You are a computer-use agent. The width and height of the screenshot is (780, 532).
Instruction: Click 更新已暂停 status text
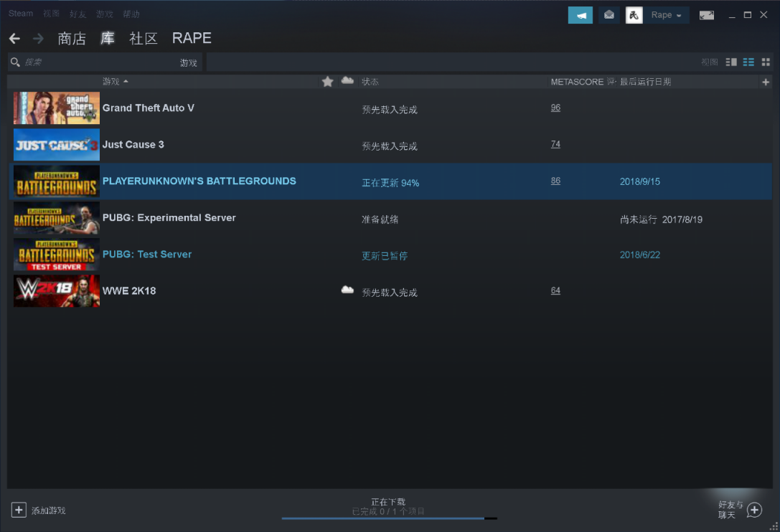pos(385,256)
